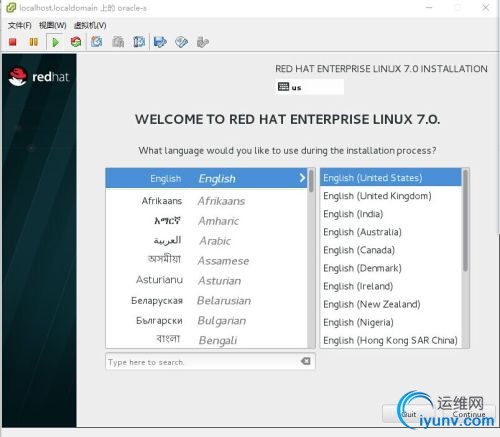Click the connect USB device icon
500x437 pixels.
[202, 42]
